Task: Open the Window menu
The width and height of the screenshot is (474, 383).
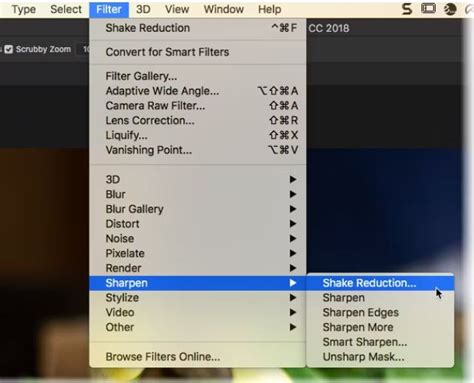Action: (x=223, y=9)
